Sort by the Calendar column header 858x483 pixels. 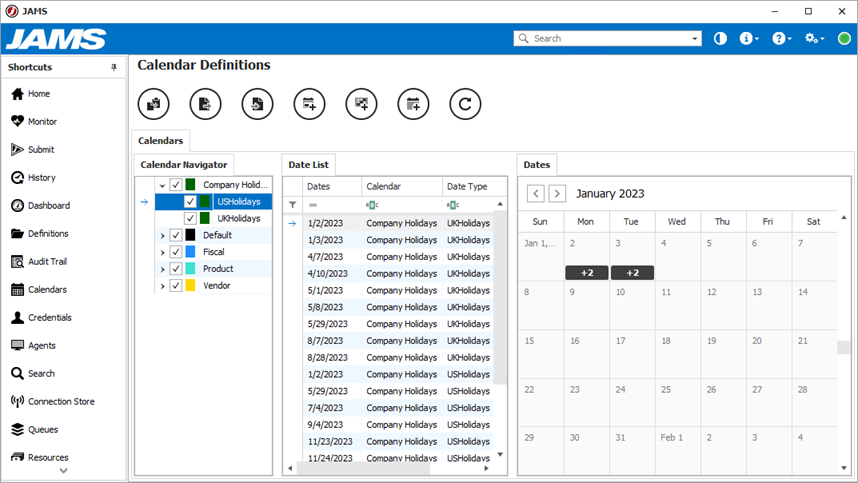click(x=402, y=187)
